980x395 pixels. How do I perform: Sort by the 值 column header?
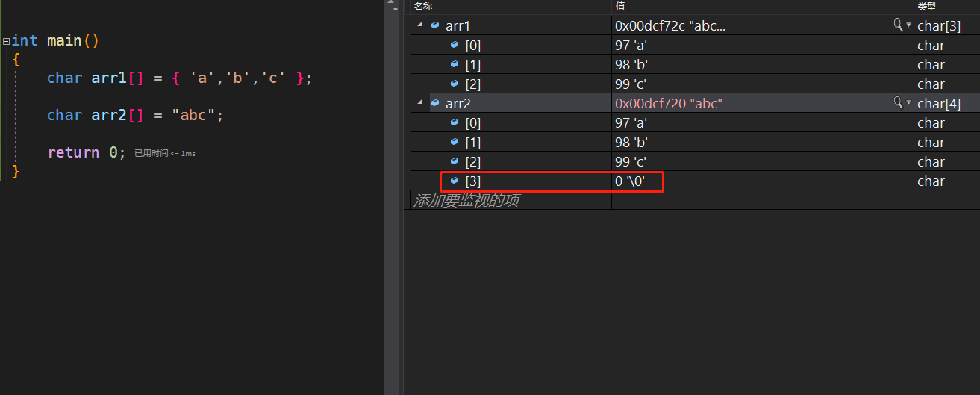[619, 6]
